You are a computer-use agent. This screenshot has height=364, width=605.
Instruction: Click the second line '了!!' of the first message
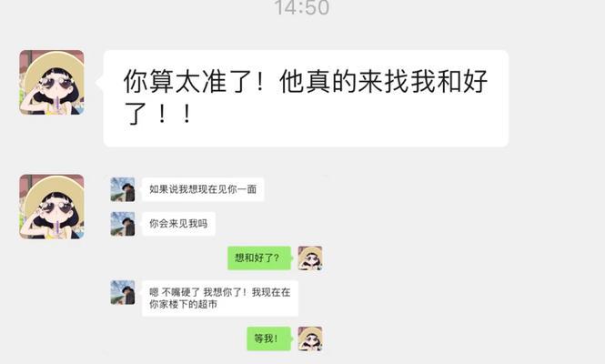158,114
